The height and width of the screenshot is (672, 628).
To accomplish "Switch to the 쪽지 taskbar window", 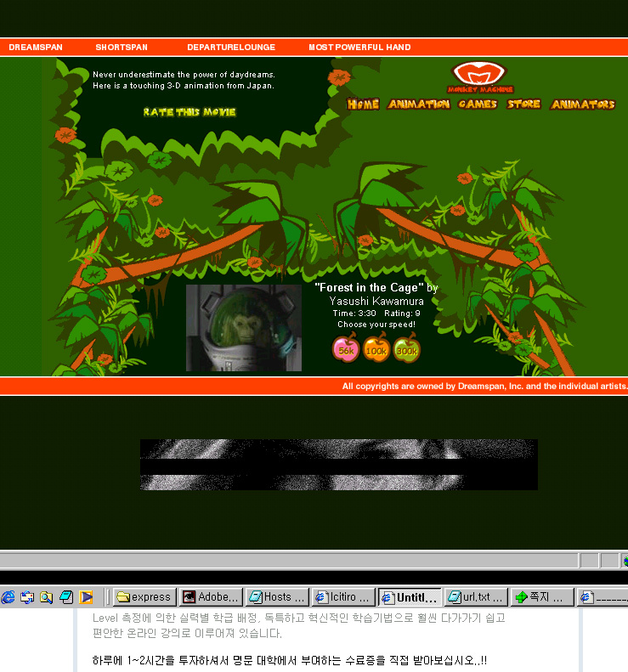I will pyautogui.click(x=542, y=597).
